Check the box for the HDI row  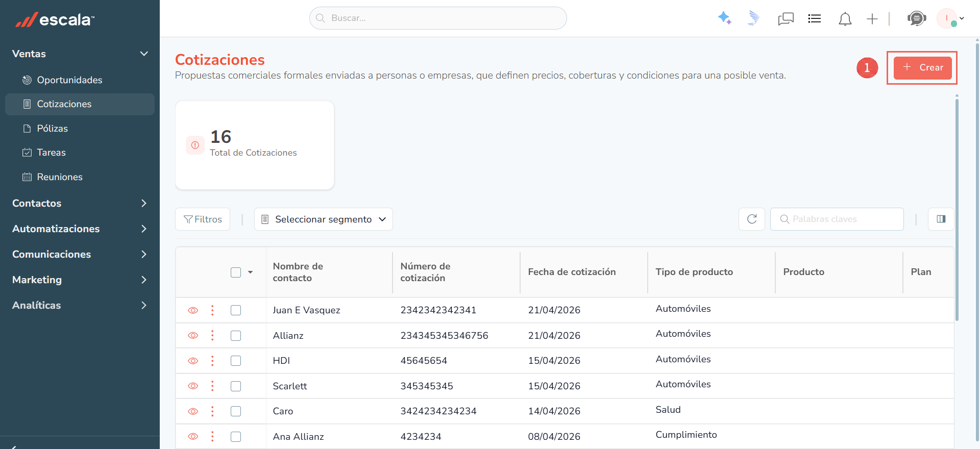(236, 361)
